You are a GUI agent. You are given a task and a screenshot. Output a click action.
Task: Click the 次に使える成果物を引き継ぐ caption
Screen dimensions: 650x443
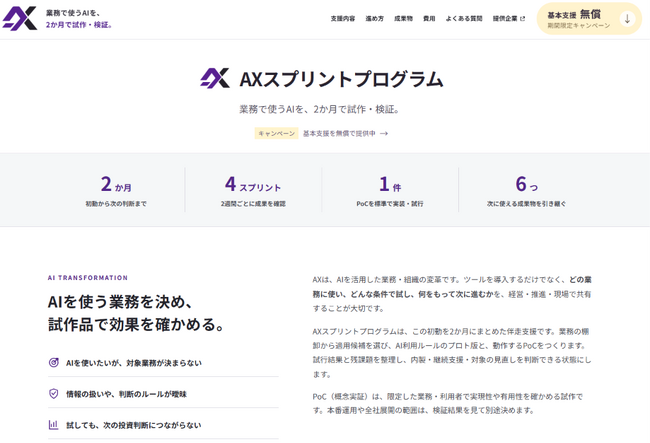(526, 204)
